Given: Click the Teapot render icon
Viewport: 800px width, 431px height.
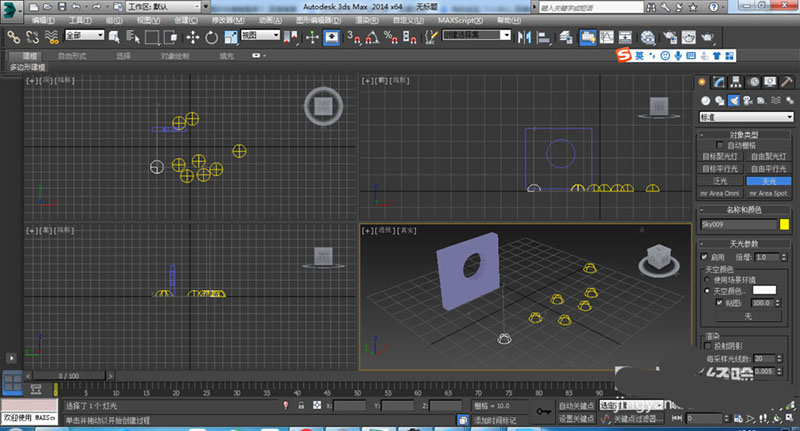Looking at the screenshot, I should [x=706, y=37].
